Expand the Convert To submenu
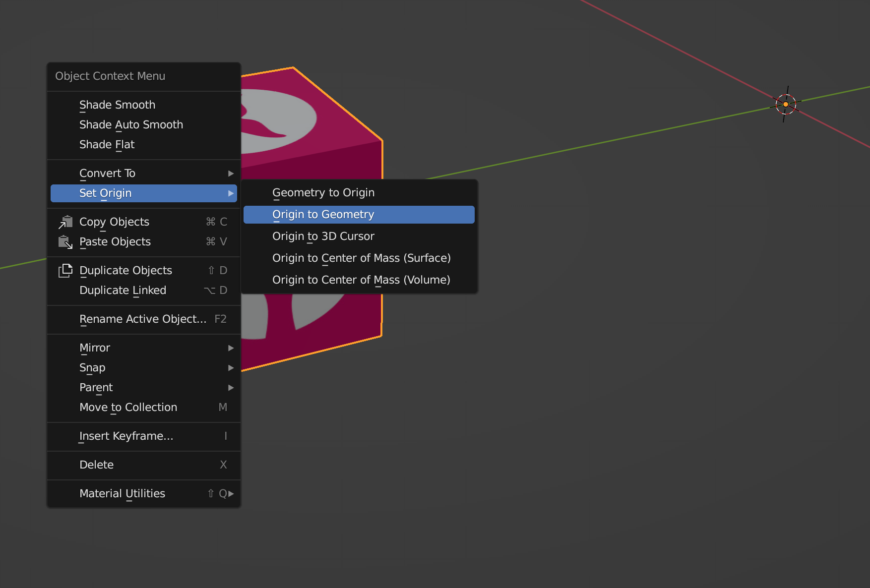Image resolution: width=870 pixels, height=588 pixels. [x=230, y=173]
